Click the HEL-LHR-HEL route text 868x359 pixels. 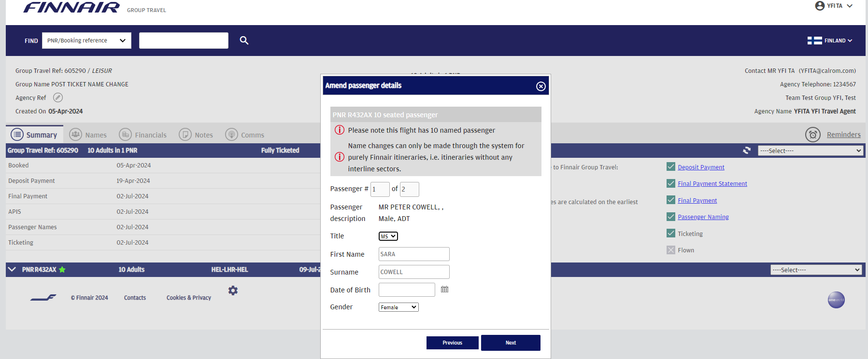[x=229, y=269]
